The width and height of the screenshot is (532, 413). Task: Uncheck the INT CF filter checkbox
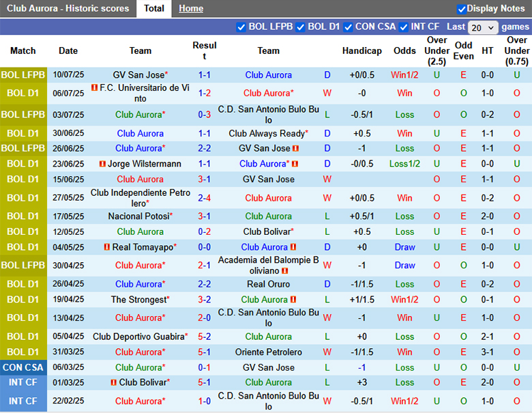pos(403,27)
